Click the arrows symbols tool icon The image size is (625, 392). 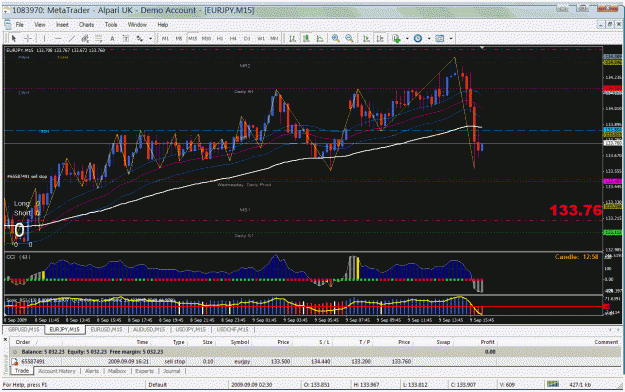click(x=140, y=38)
